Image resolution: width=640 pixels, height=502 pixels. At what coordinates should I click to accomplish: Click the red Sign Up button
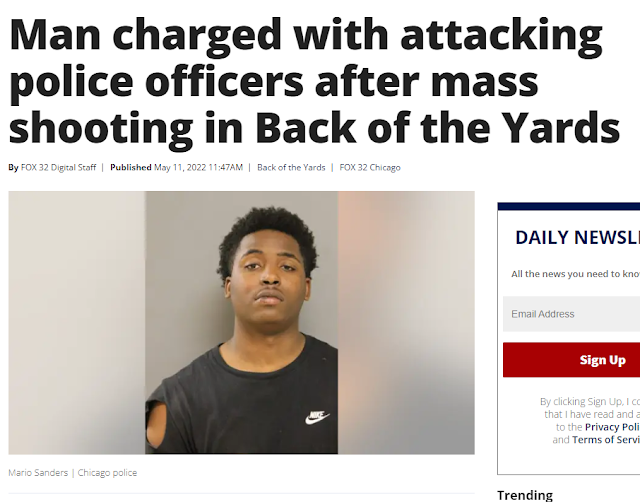point(571,360)
